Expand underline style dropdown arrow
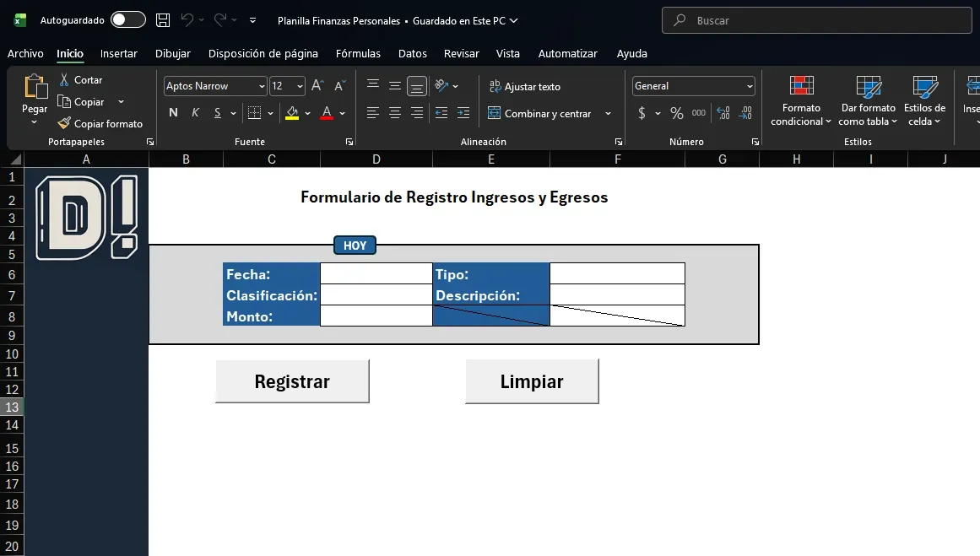 (233, 114)
